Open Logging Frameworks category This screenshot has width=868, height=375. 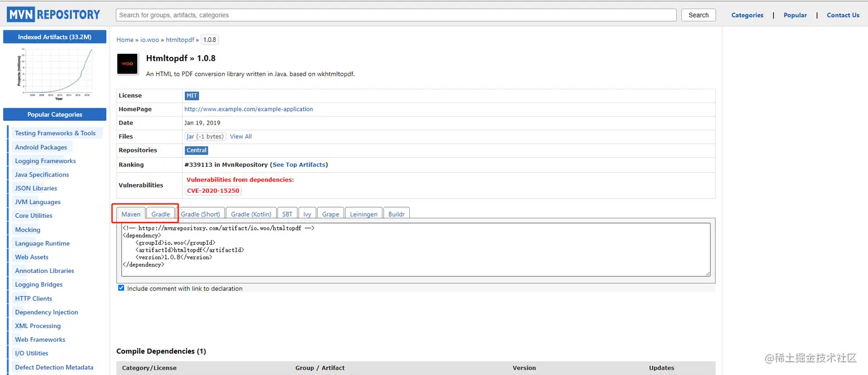[x=45, y=161]
